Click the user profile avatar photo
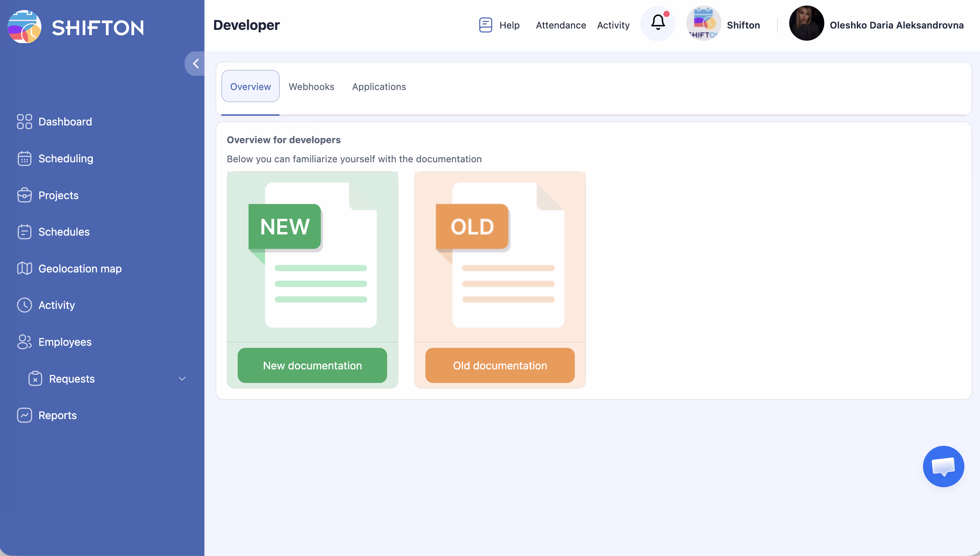The width and height of the screenshot is (980, 556). (806, 24)
